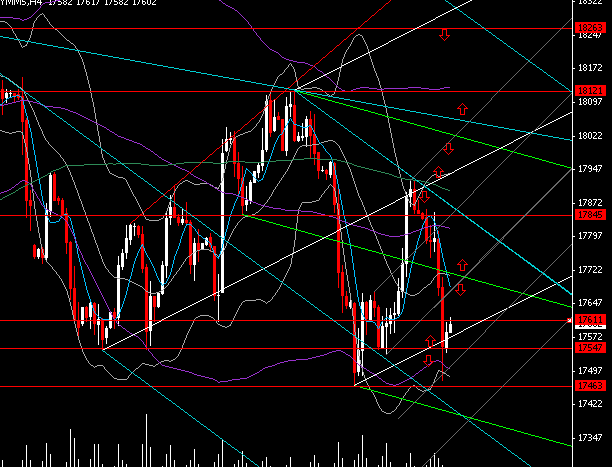
Task: Click the 17872 value on price axis
Action: click(590, 203)
